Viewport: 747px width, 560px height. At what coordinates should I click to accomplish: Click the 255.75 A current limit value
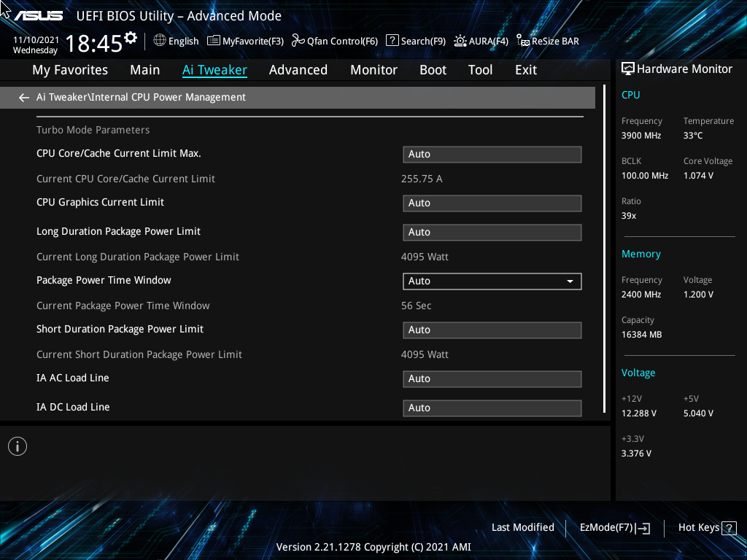pyautogui.click(x=422, y=179)
